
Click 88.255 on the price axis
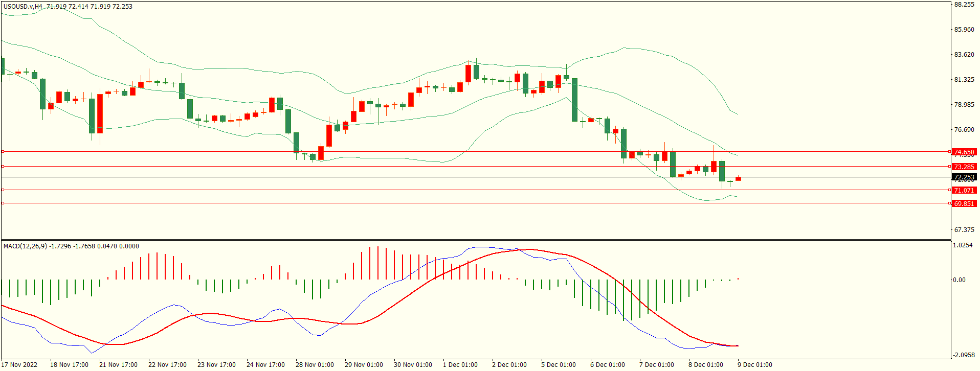pyautogui.click(x=964, y=5)
